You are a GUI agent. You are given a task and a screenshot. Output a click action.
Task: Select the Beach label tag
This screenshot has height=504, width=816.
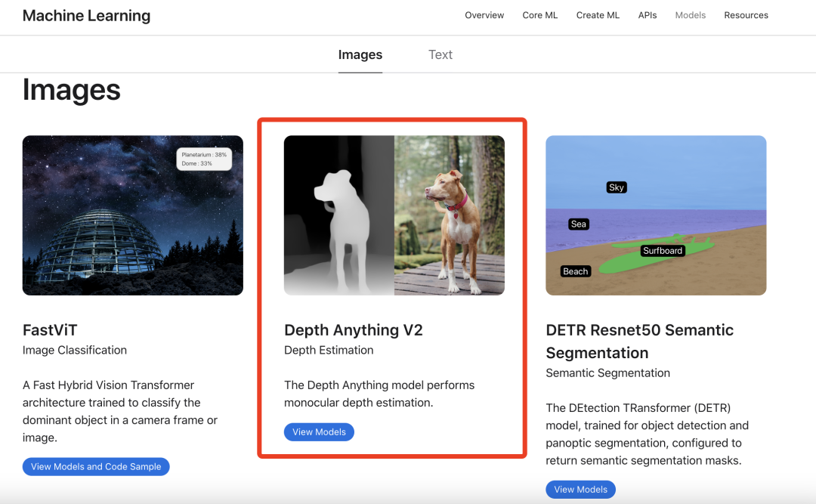(575, 271)
